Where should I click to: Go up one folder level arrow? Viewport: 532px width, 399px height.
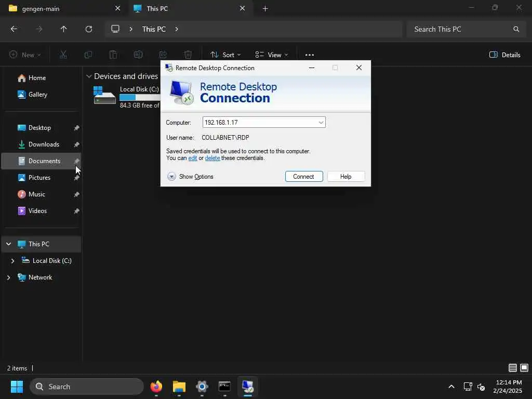coord(63,29)
